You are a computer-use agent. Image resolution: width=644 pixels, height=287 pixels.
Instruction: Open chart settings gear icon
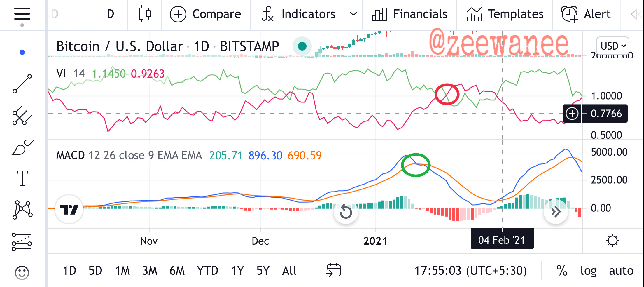point(612,241)
